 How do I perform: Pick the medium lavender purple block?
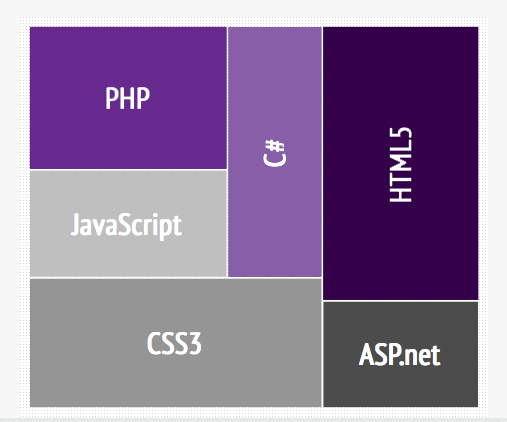(x=275, y=152)
